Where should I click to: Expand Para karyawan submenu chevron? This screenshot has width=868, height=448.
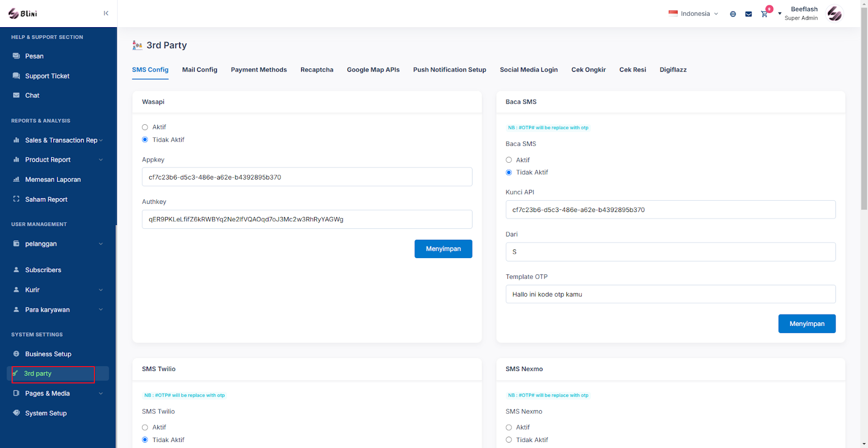(x=101, y=310)
